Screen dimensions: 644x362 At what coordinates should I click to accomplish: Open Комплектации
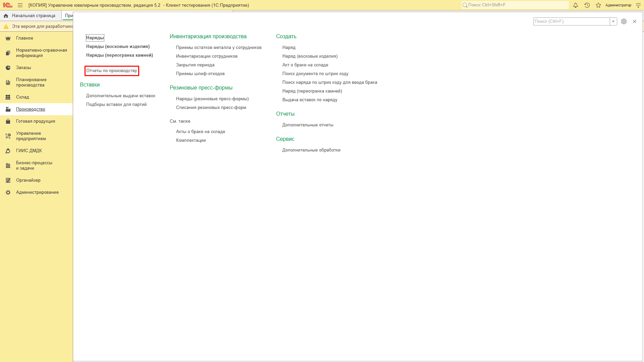tap(191, 140)
